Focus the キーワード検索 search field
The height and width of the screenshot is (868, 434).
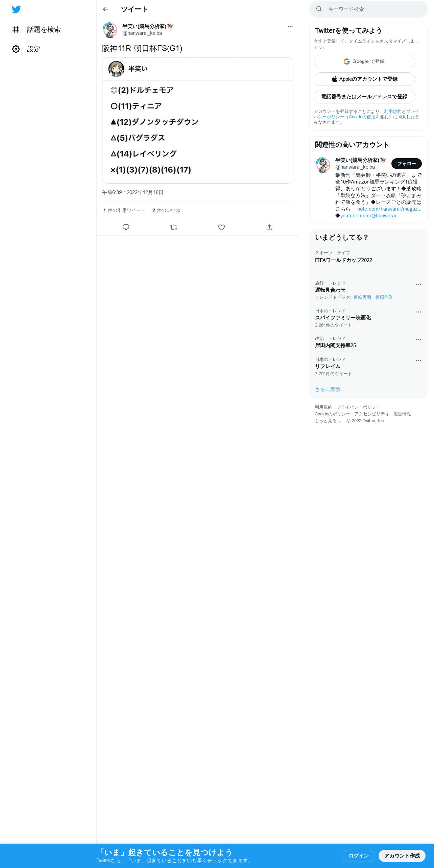point(368,9)
